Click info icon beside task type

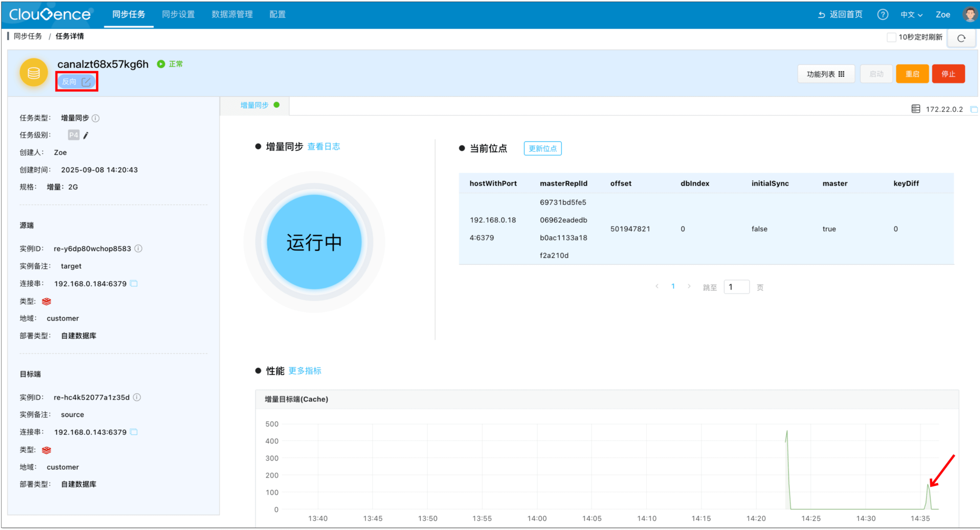coord(96,118)
